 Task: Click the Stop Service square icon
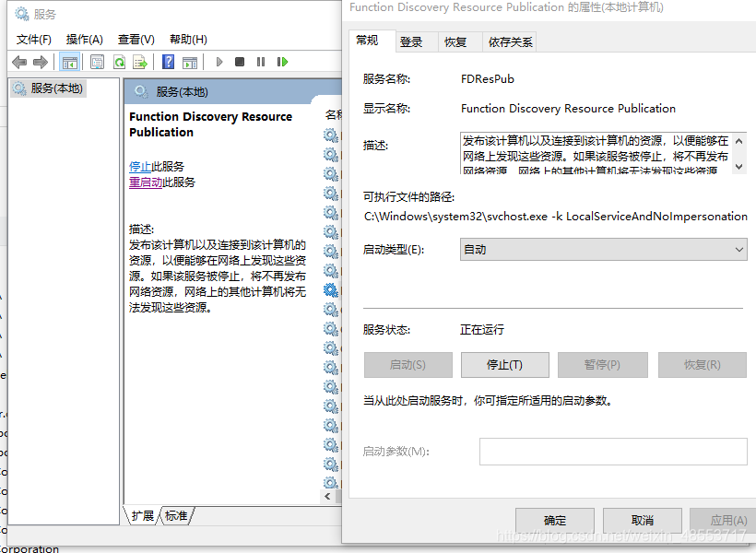pyautogui.click(x=240, y=62)
